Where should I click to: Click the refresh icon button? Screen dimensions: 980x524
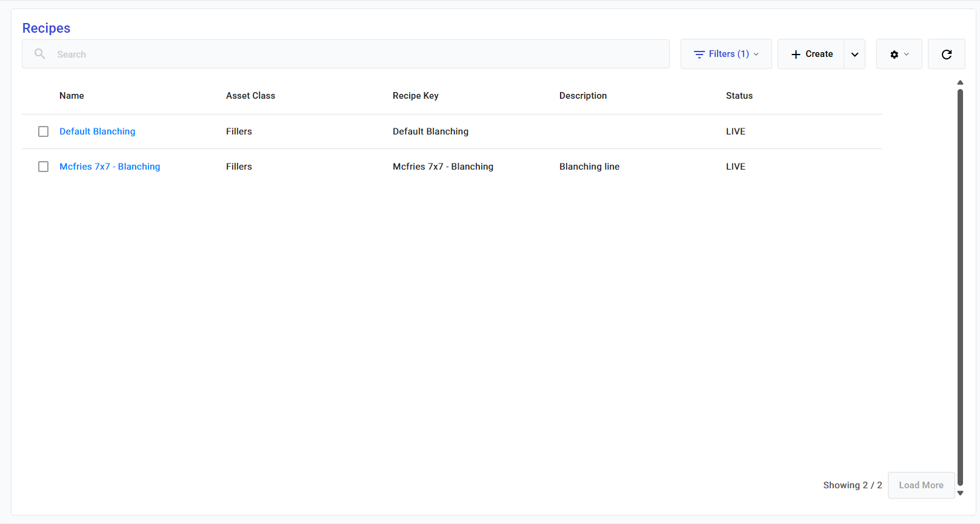pyautogui.click(x=946, y=55)
